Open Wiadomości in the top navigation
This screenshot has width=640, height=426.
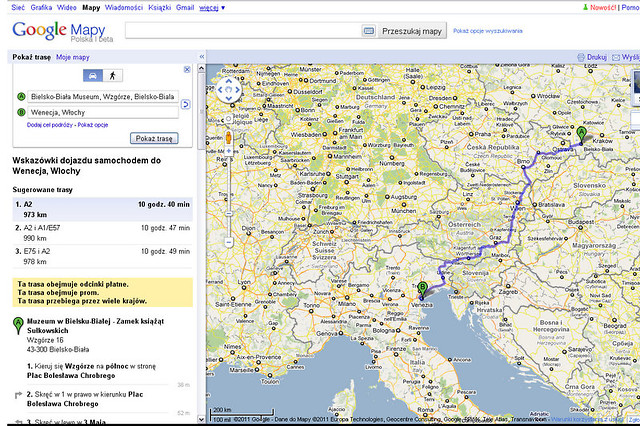(x=124, y=7)
